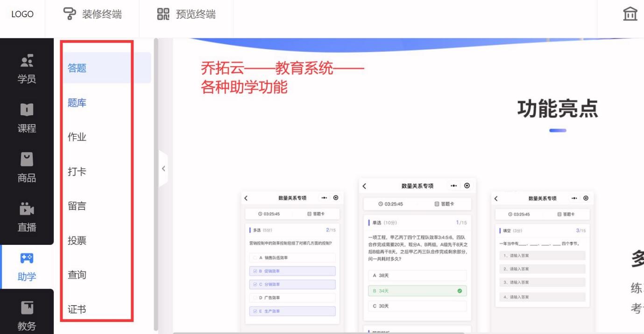Click the 装修终端 paint roller icon
The image size is (644, 334).
point(70,14)
